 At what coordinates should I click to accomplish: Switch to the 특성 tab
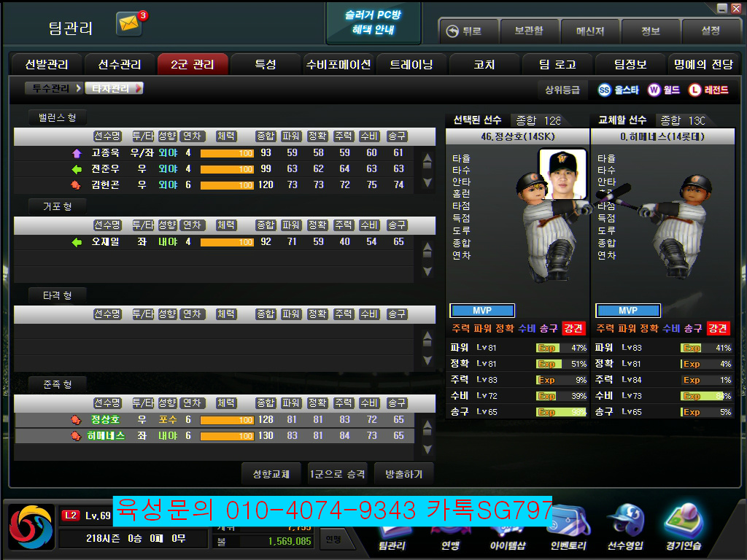pos(266,64)
